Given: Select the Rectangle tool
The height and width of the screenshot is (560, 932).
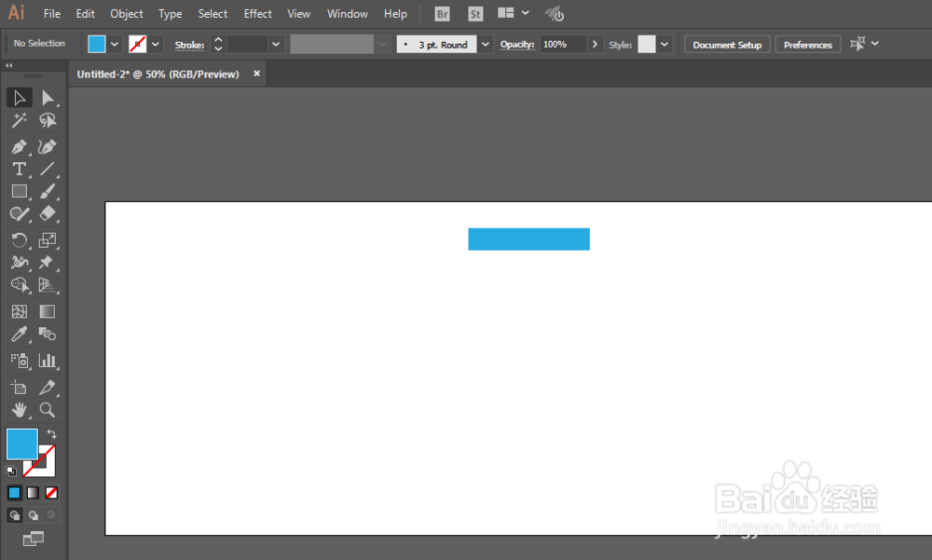Looking at the screenshot, I should point(19,191).
